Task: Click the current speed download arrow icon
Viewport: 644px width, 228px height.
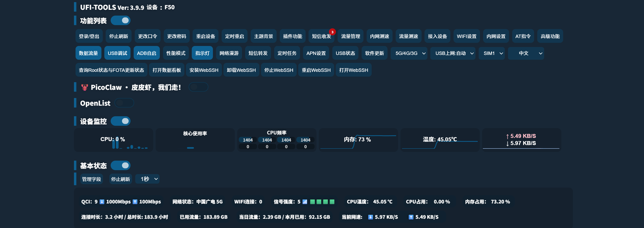Action: (x=371, y=217)
